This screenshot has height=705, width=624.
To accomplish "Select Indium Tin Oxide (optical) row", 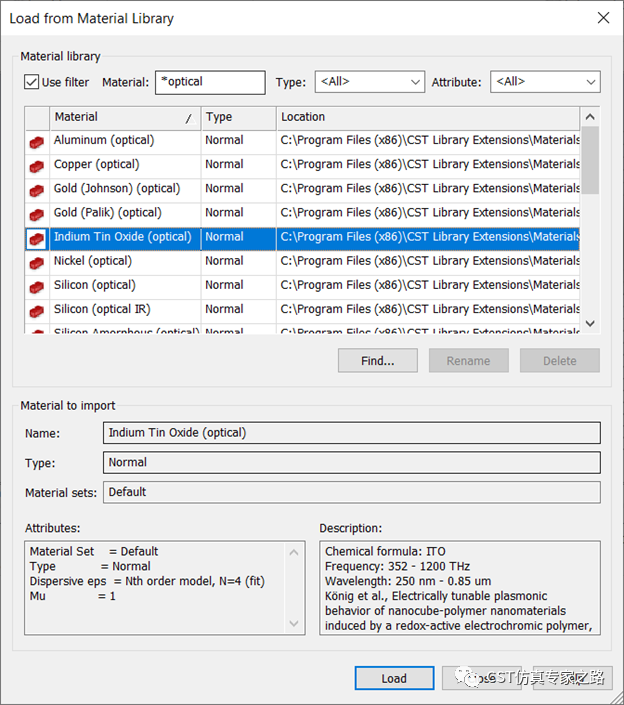I will [302, 237].
